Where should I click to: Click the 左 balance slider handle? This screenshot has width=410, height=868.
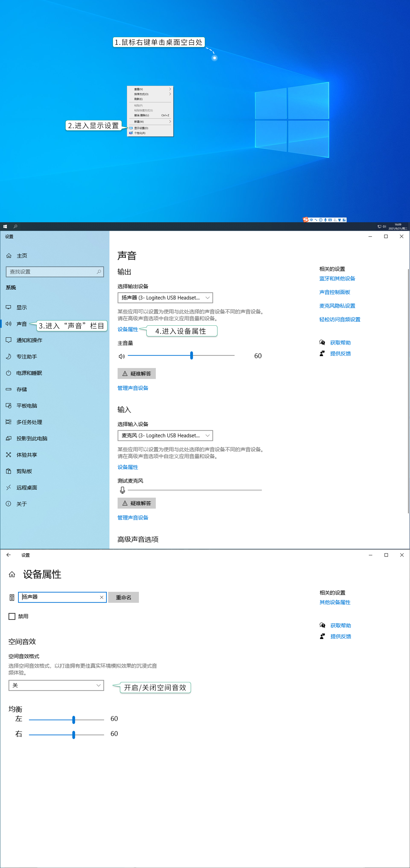(x=74, y=720)
